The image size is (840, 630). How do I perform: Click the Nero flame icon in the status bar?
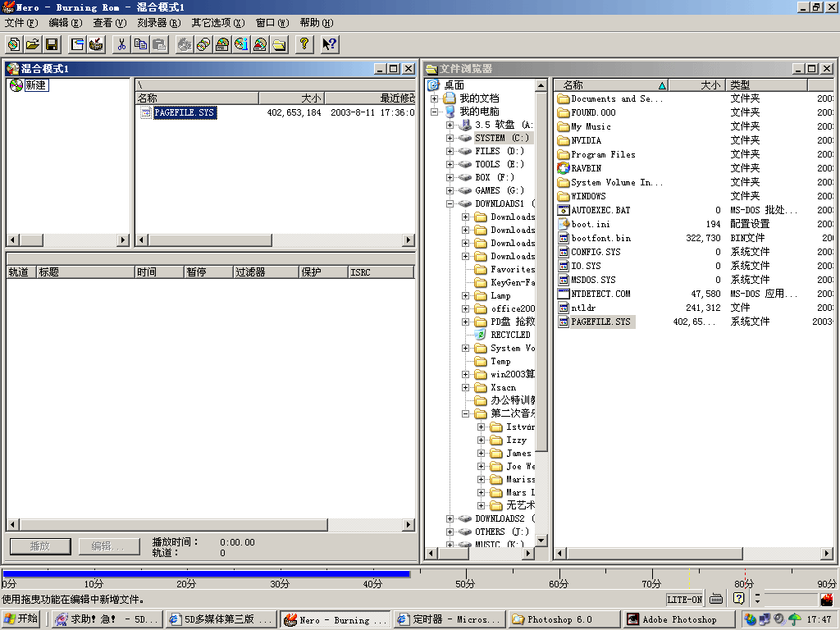[x=827, y=599]
